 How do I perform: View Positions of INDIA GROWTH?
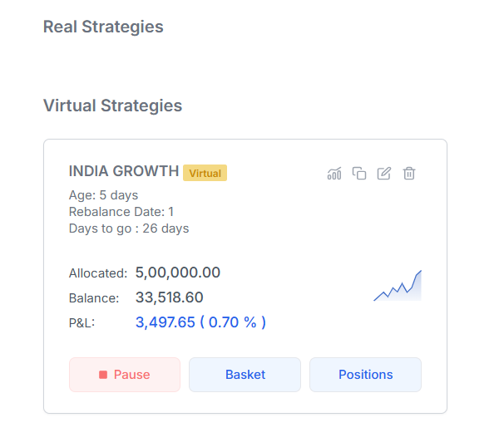(x=365, y=375)
